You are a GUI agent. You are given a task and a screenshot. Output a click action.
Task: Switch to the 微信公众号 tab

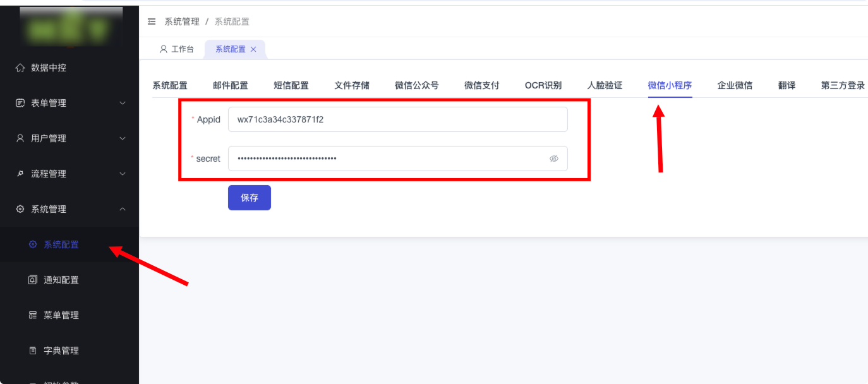[x=417, y=85]
